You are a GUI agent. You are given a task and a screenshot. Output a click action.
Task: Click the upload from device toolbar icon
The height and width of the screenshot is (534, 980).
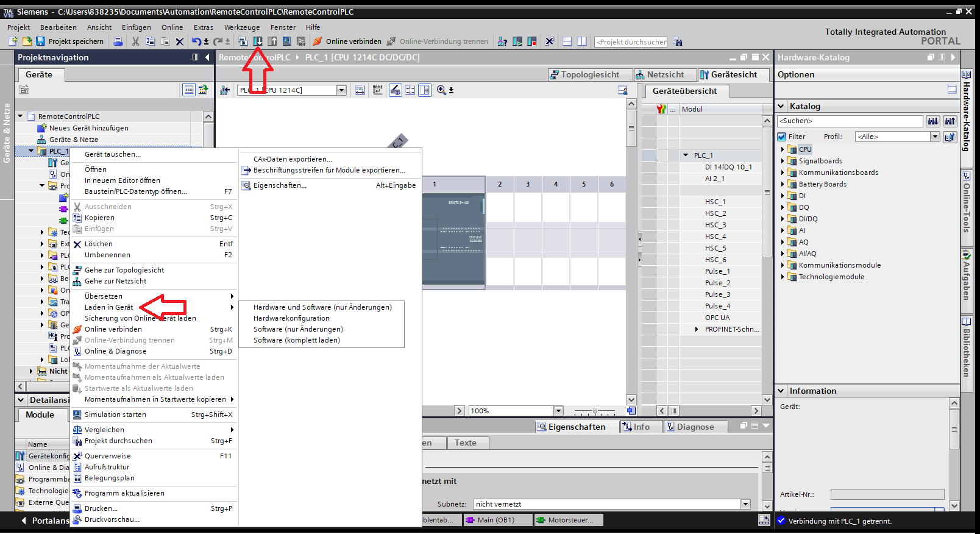click(x=272, y=41)
